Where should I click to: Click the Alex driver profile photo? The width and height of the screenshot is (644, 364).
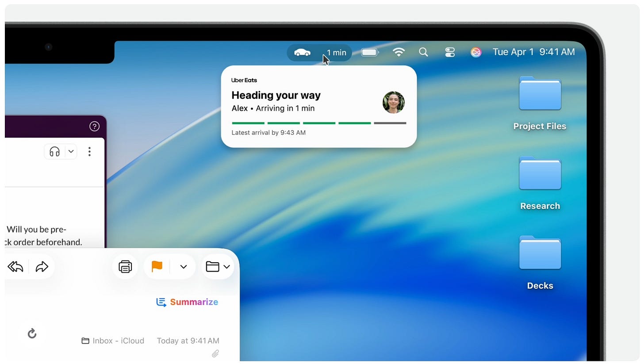393,103
